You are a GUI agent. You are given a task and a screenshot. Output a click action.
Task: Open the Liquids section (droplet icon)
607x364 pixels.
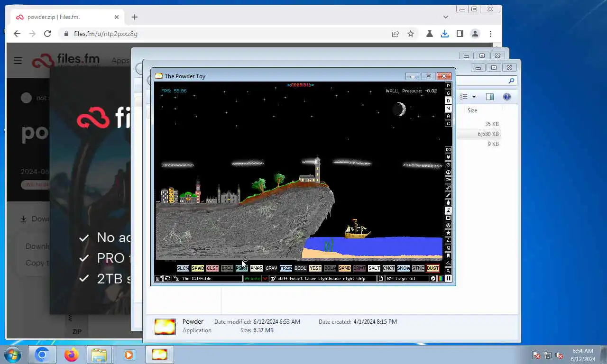coord(448,202)
